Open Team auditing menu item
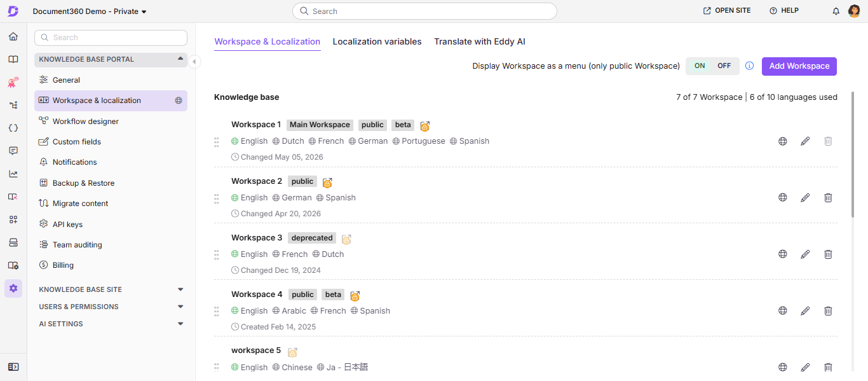868x381 pixels. (x=111, y=245)
